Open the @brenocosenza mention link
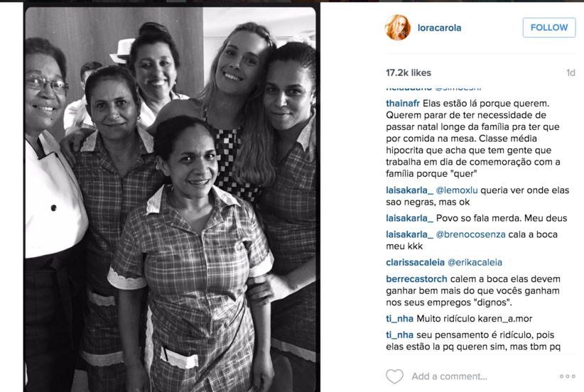Screen dimensions: 584x392 [470, 234]
